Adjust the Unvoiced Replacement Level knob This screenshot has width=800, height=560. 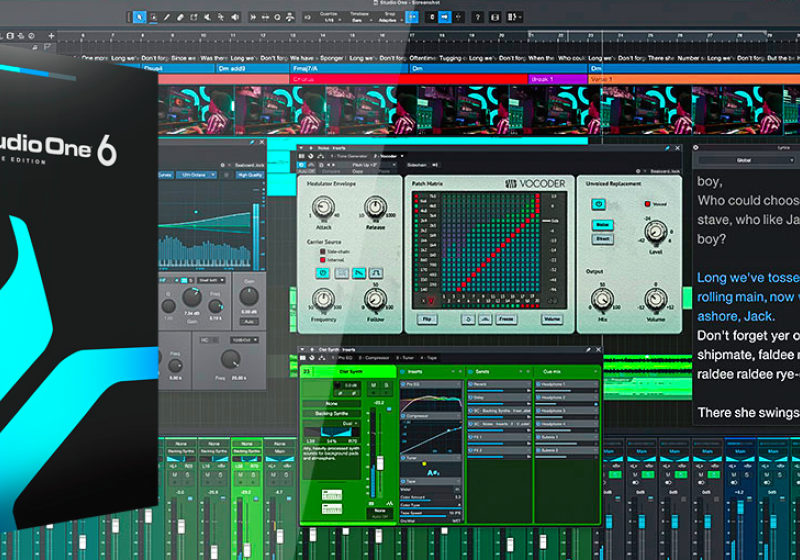coord(656,232)
